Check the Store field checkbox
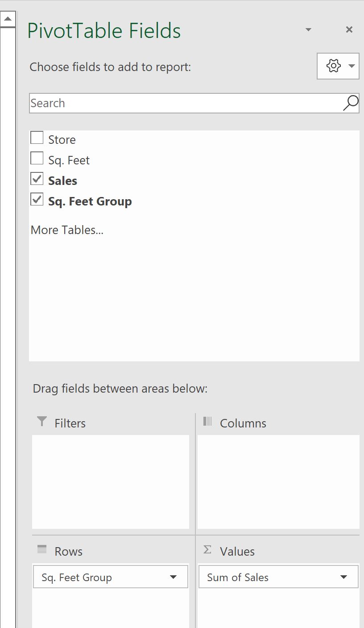This screenshot has height=628, width=364. pyautogui.click(x=37, y=138)
